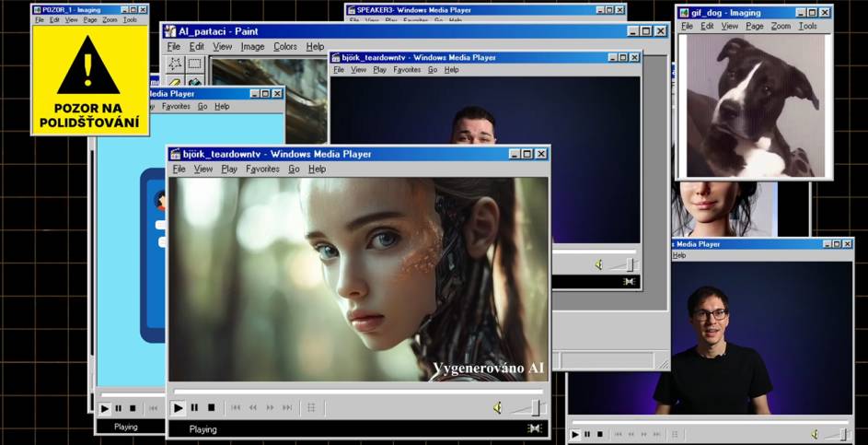868x445 pixels.
Task: Click fast-forward in front björk_teardowntv player
Action: point(270,408)
